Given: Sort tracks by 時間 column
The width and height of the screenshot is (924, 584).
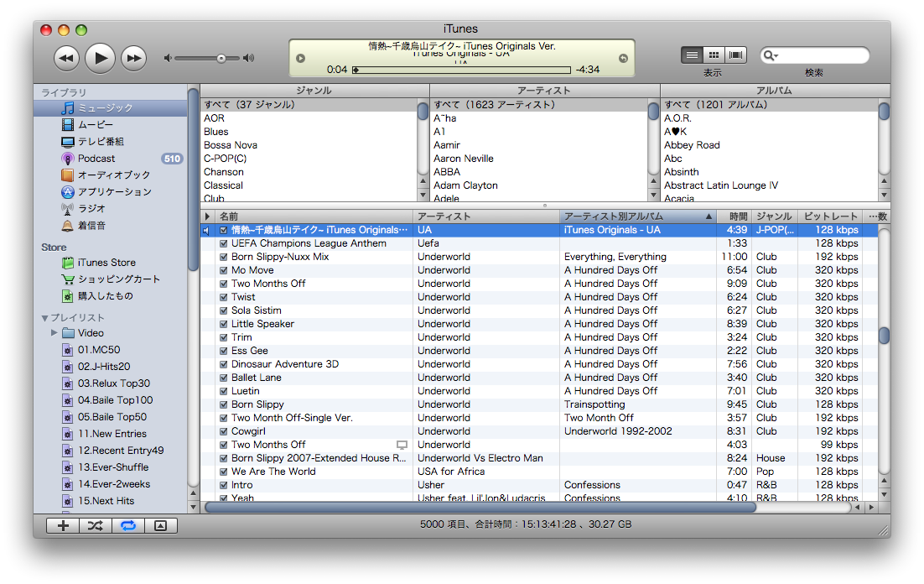Looking at the screenshot, I should (734, 216).
